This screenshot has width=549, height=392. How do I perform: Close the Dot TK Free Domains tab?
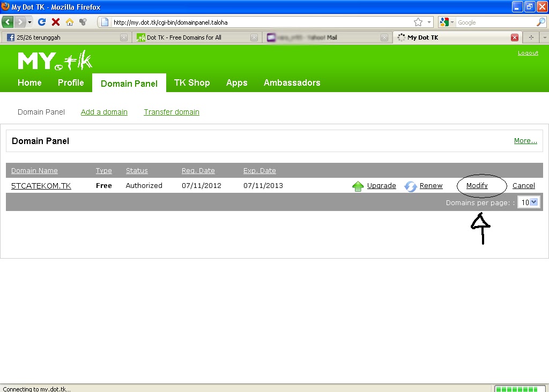pos(254,37)
